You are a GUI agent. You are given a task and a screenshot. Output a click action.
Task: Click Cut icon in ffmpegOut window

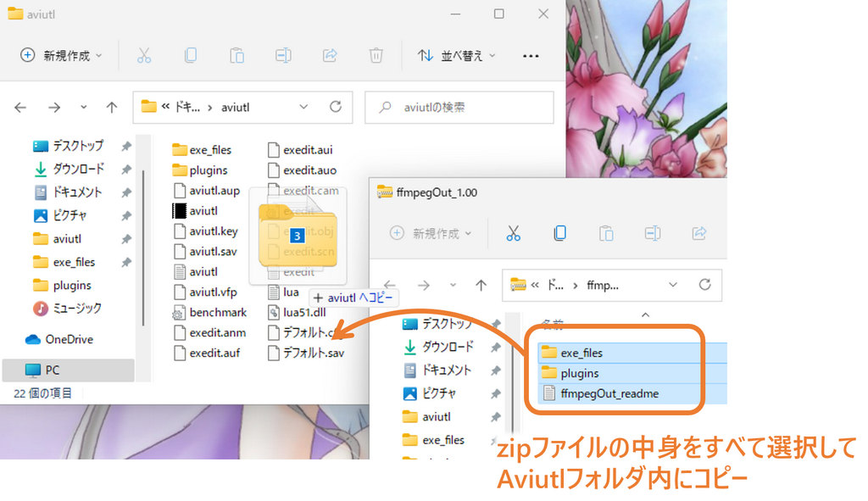(513, 233)
